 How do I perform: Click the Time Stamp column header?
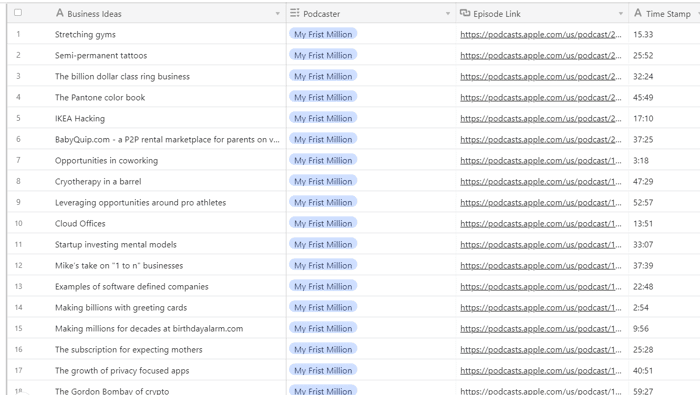(x=664, y=13)
